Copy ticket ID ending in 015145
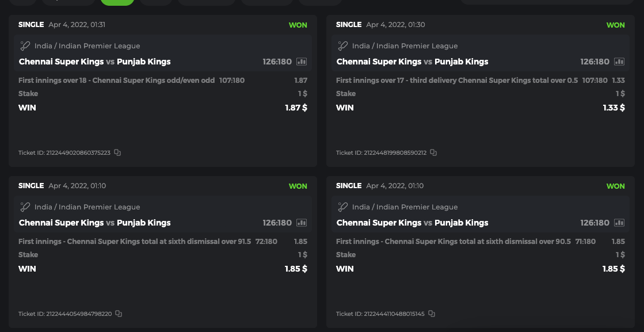Image resolution: width=644 pixels, height=332 pixels. click(432, 314)
